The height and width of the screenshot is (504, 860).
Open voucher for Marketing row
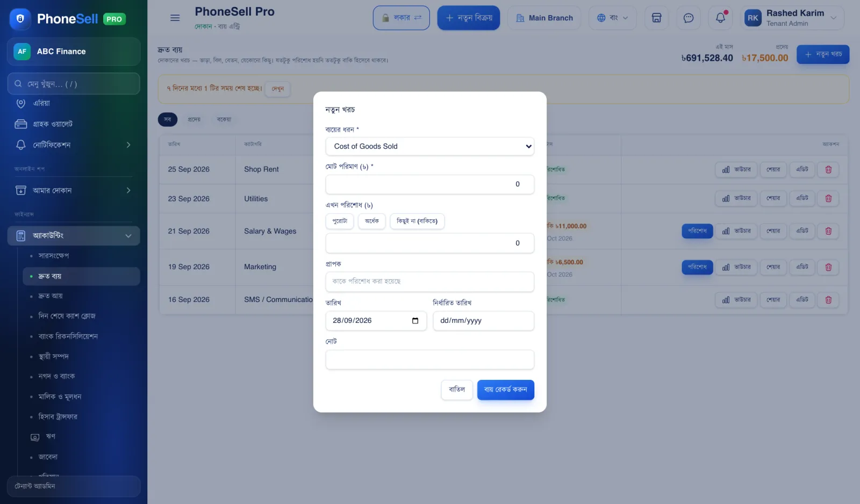(x=736, y=267)
